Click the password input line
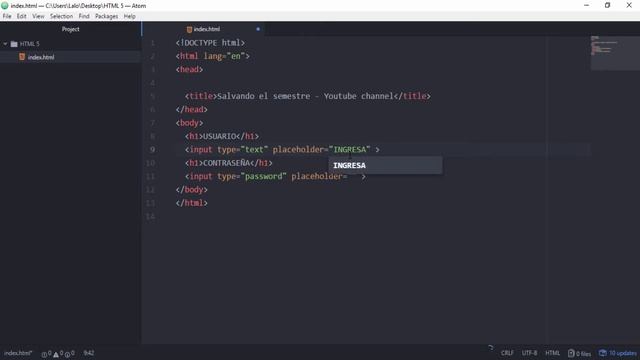640x360 pixels. tap(276, 176)
